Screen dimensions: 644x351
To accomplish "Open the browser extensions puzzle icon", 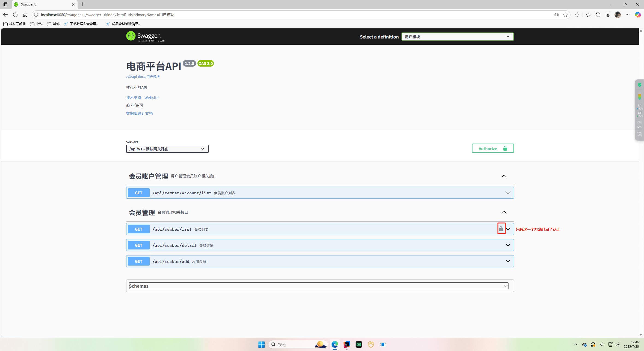I will 577,15.
